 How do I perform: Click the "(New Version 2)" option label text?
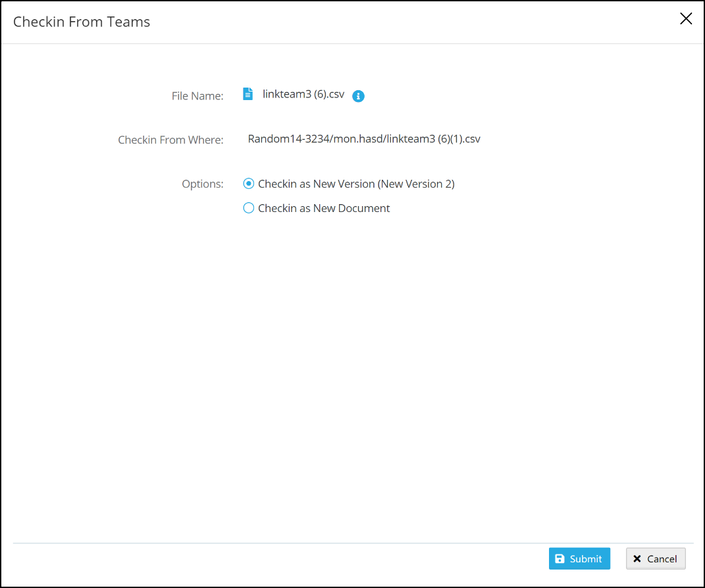pyautogui.click(x=416, y=184)
